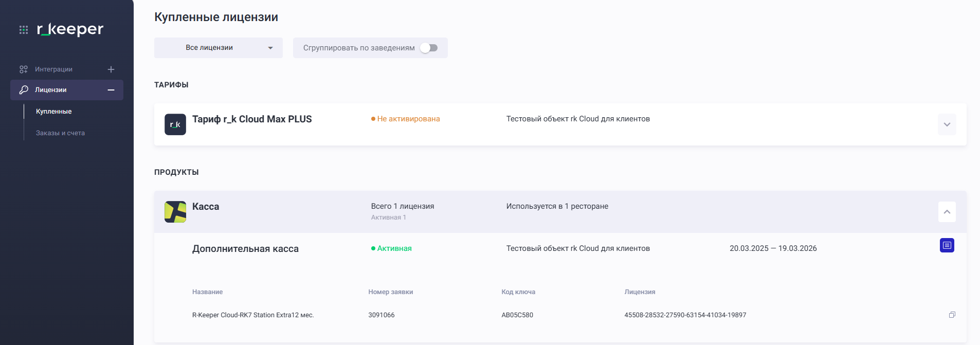Click the r_k tariff logo icon

[x=175, y=124]
